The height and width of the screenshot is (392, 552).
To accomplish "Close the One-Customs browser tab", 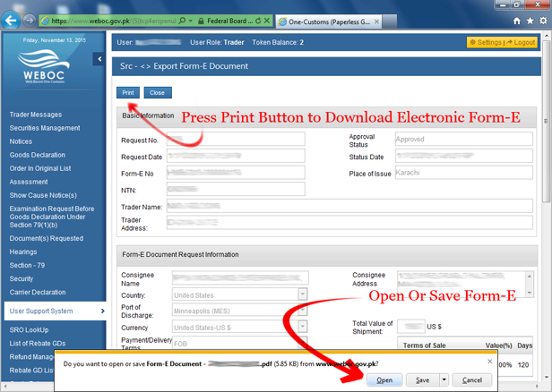I will 376,21.
